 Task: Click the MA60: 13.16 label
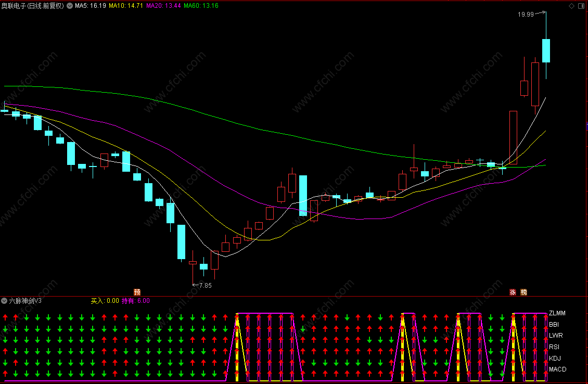[201, 6]
